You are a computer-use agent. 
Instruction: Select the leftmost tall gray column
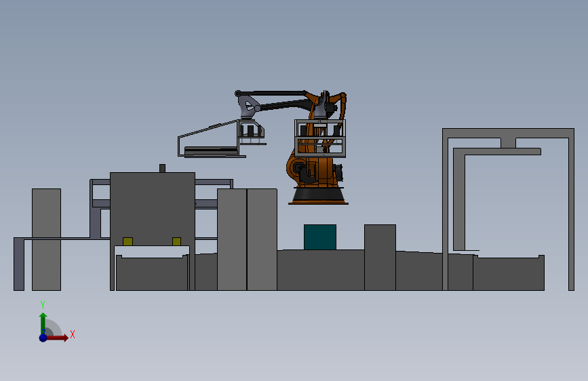click(47, 239)
